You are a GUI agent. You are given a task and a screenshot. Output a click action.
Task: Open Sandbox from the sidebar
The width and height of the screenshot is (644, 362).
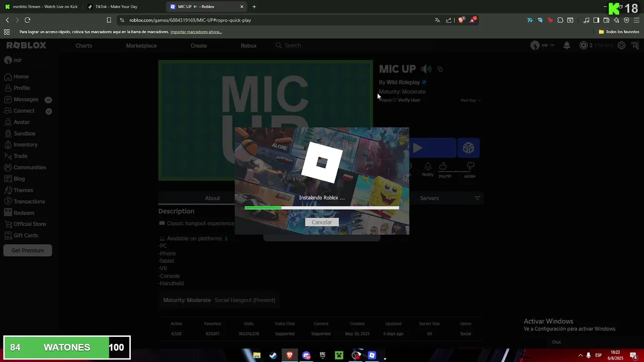pos(20,133)
